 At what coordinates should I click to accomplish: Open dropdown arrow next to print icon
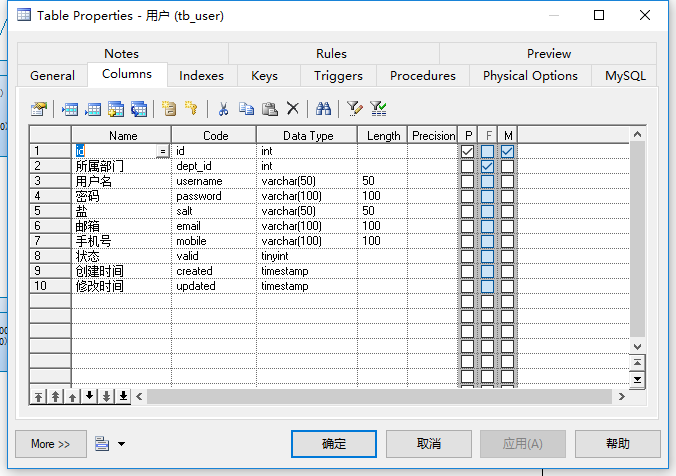coord(122,444)
